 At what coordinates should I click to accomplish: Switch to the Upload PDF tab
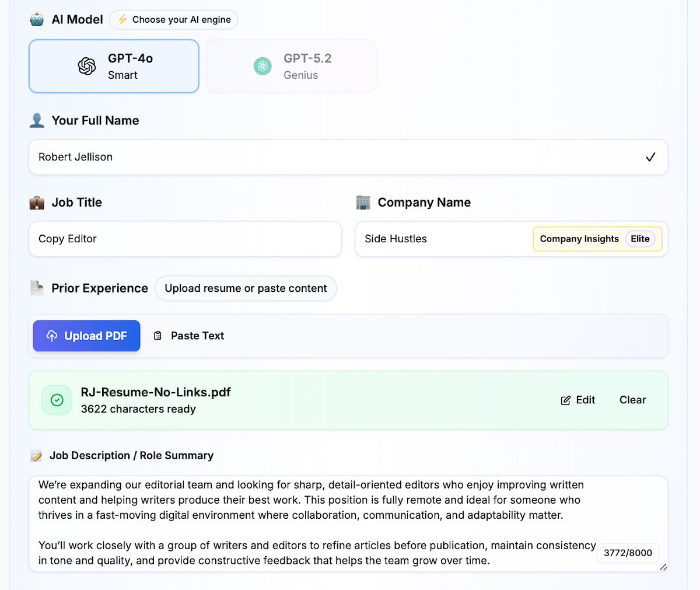click(86, 336)
